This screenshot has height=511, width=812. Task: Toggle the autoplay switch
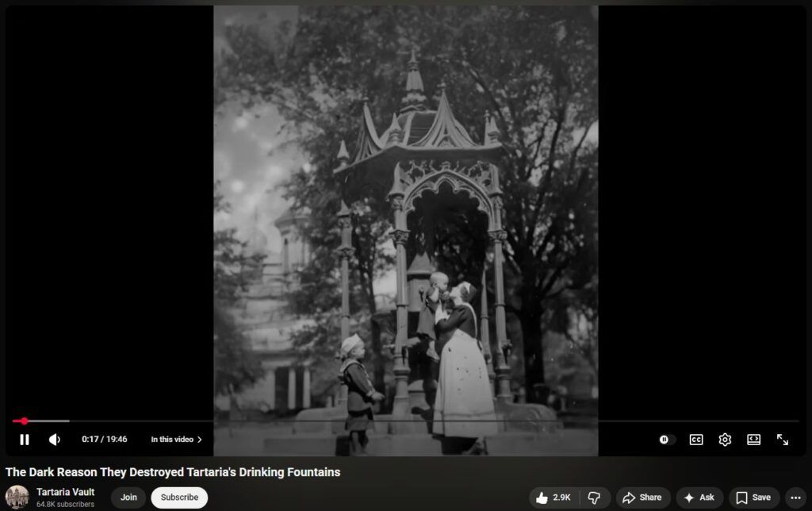point(665,440)
